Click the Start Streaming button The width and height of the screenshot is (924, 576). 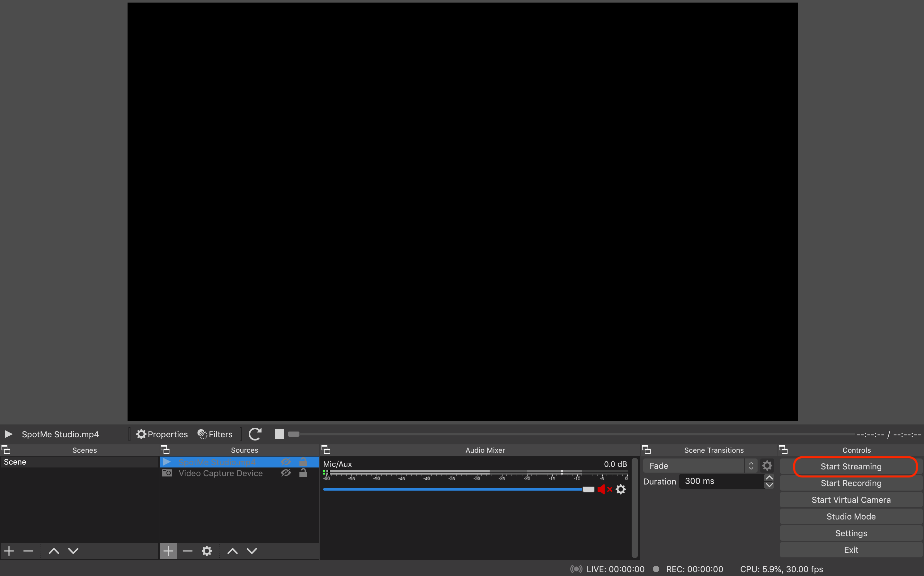[851, 466]
